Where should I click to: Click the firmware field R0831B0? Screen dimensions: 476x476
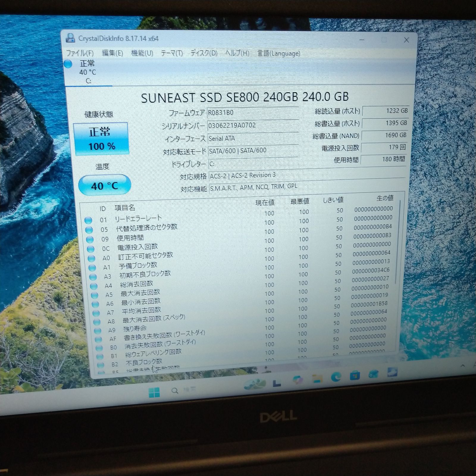(253, 112)
